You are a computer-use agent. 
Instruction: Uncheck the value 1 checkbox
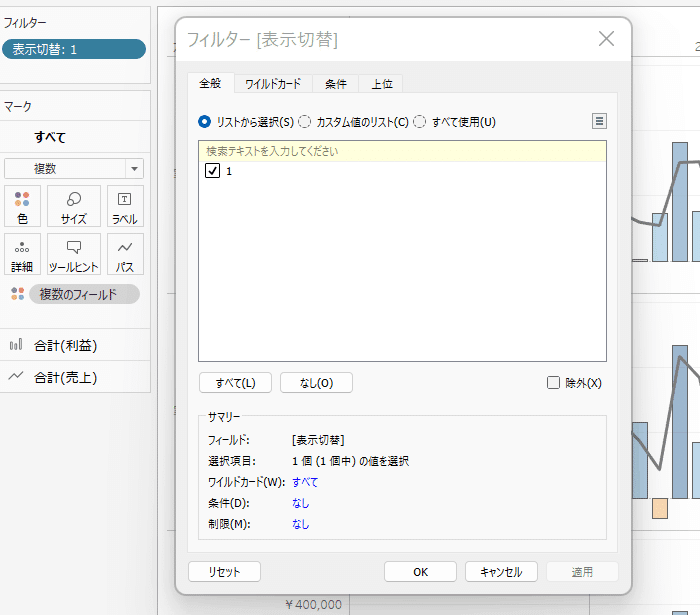pos(212,170)
